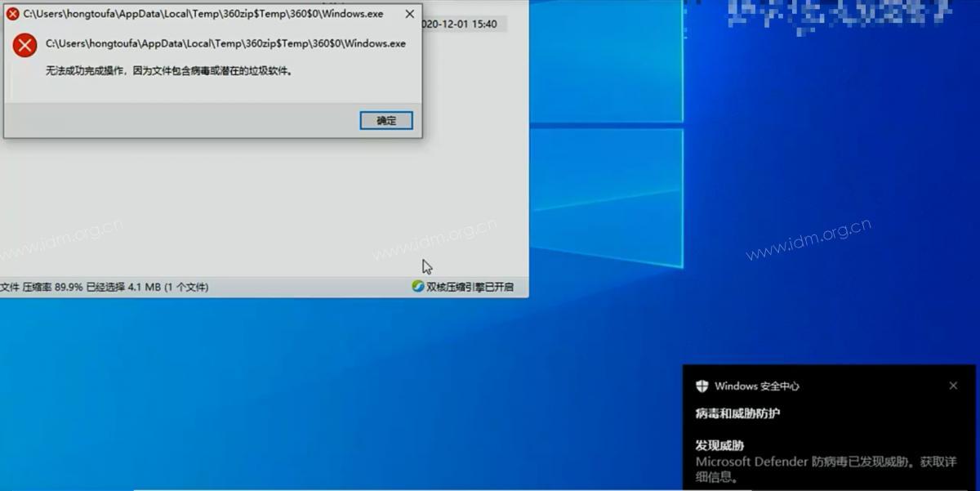Click the Windows Security shield icon in notification
This screenshot has height=491, width=980.
click(x=702, y=386)
